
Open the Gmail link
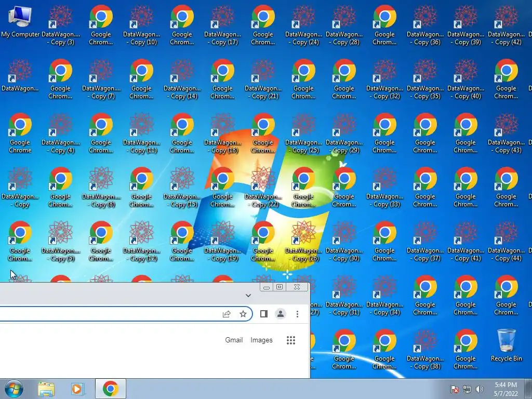pos(234,340)
